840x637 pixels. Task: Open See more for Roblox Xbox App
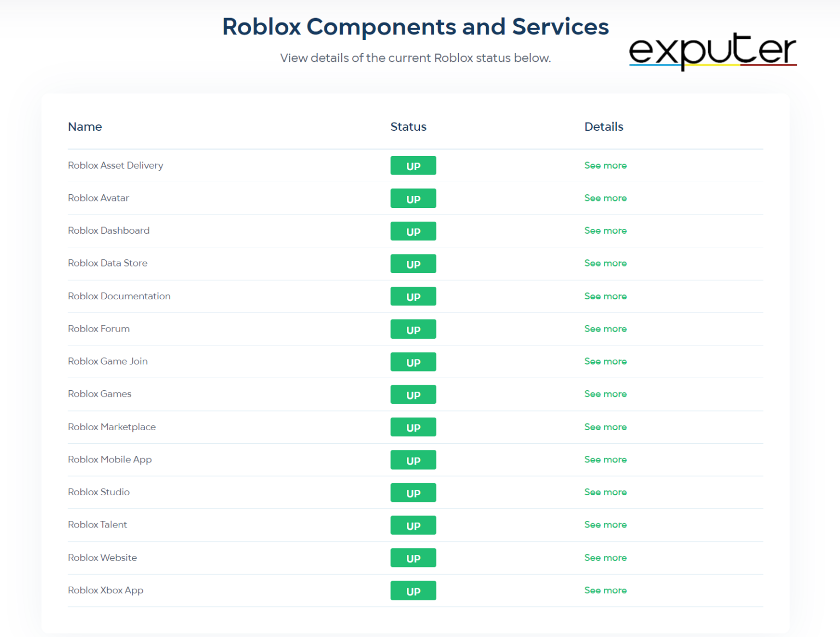point(605,590)
